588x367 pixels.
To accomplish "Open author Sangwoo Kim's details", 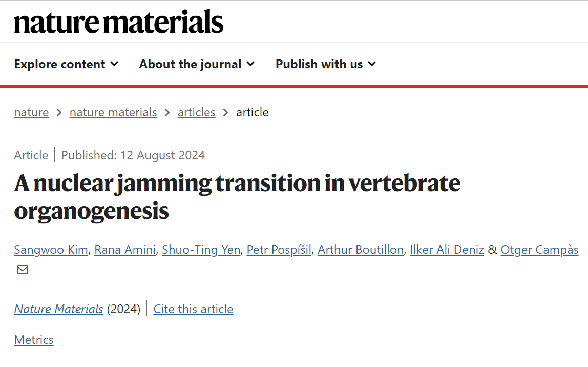I will [x=51, y=250].
